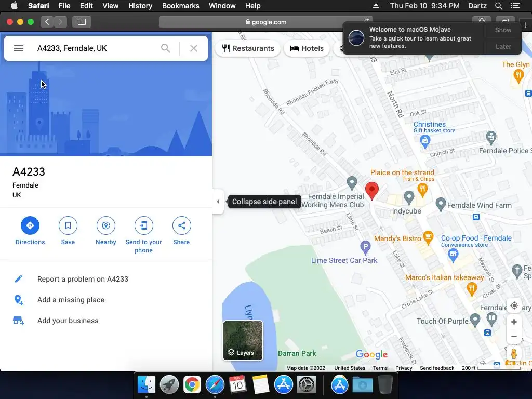
Task: Click the google.com address bar
Action: pos(266,22)
